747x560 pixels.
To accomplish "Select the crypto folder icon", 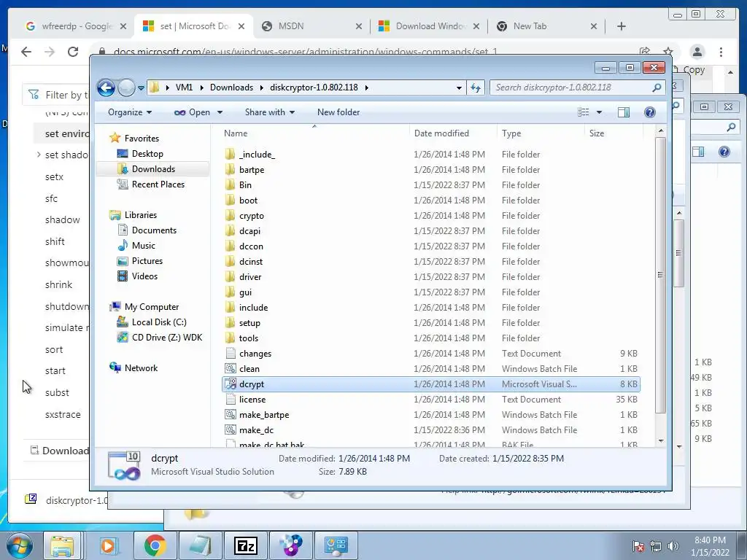I will coord(230,215).
